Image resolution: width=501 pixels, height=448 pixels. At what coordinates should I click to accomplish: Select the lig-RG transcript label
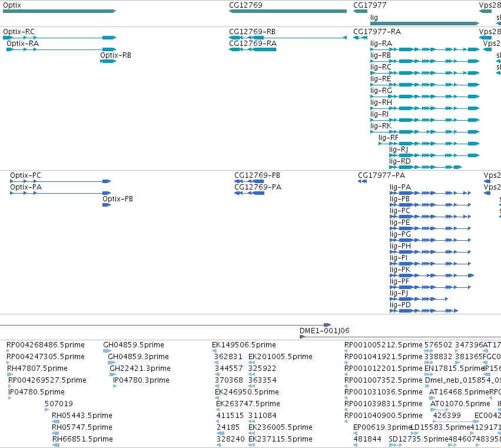(381, 91)
